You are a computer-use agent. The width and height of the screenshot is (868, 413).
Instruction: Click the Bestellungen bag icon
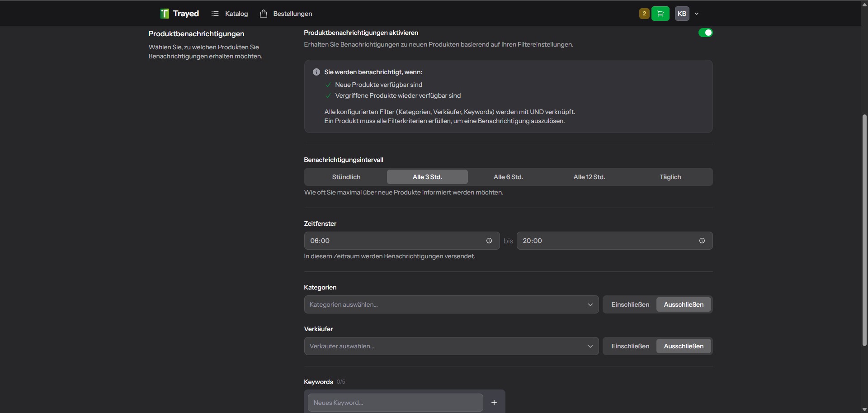tap(264, 14)
